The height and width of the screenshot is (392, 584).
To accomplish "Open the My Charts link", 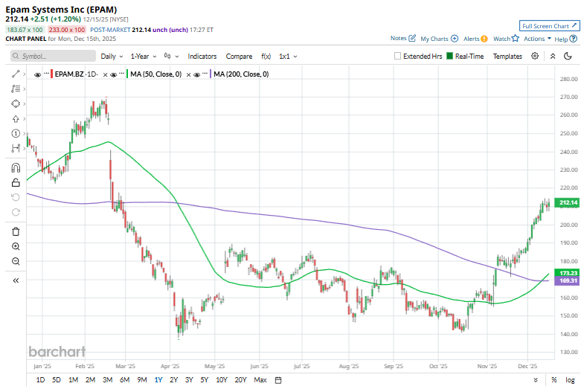I will point(438,38).
